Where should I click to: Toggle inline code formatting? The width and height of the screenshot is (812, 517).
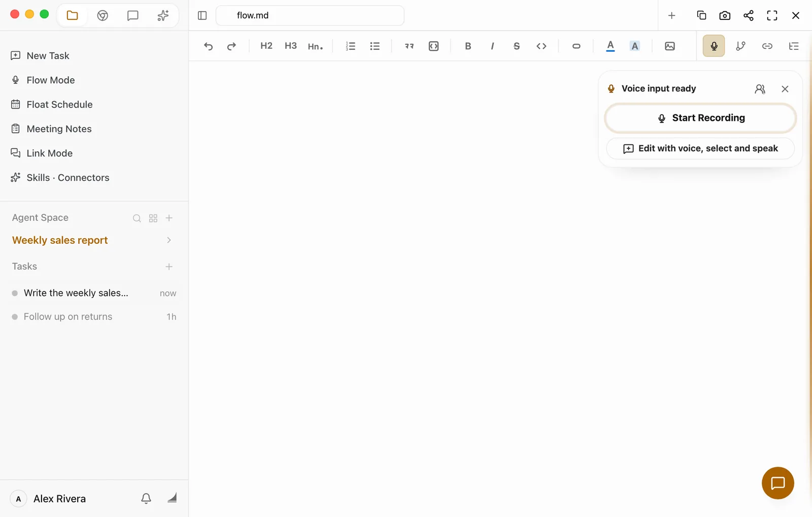click(542, 46)
